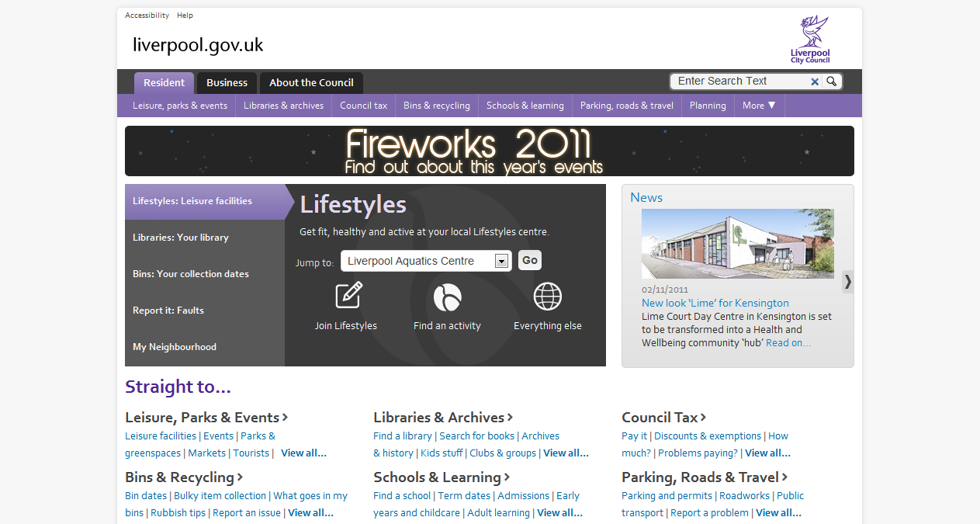Click the Fireworks 2011 banner

(x=489, y=151)
